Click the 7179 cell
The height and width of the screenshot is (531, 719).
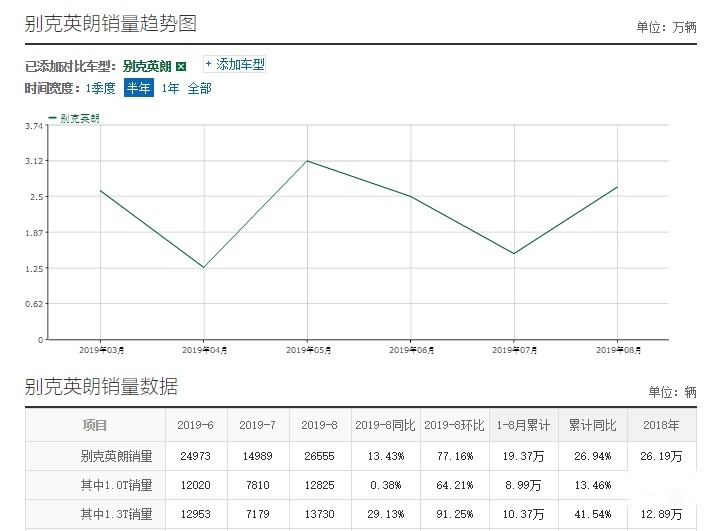click(257, 514)
